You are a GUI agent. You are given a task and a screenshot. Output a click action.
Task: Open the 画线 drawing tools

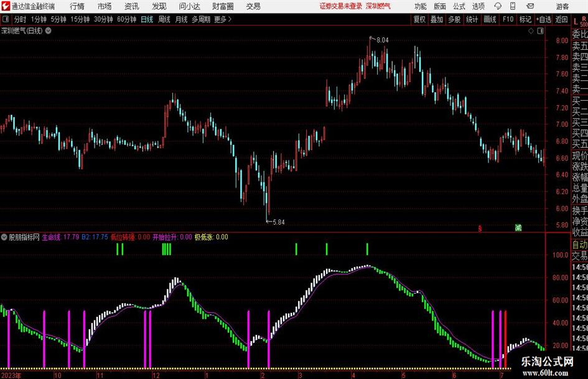(x=490, y=19)
